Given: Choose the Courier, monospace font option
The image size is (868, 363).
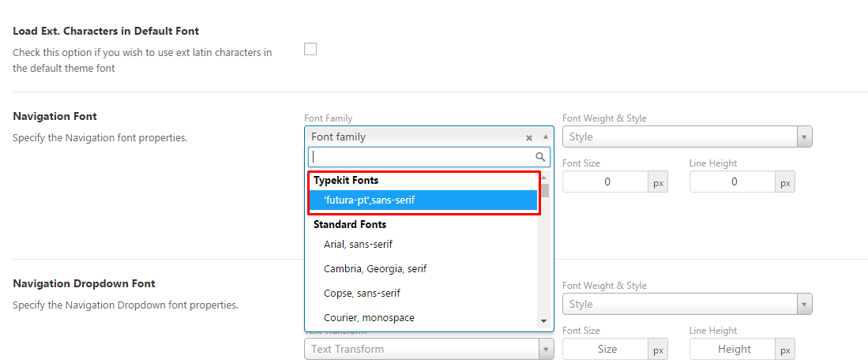Looking at the screenshot, I should [369, 318].
